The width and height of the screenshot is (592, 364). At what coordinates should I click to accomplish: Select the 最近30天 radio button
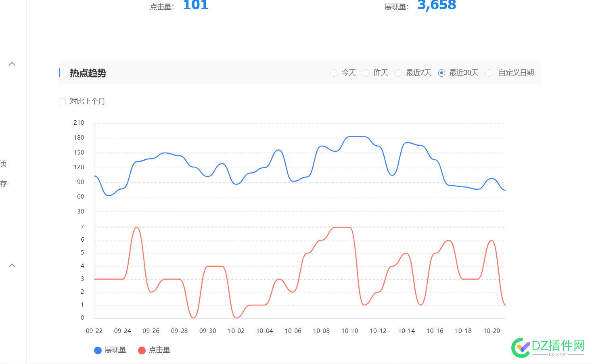[441, 73]
